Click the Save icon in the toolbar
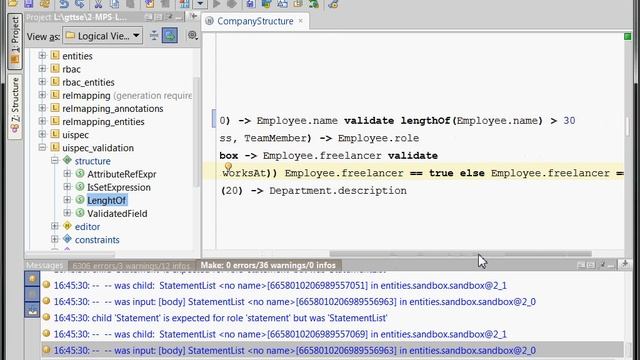640x360 pixels. 29,4
